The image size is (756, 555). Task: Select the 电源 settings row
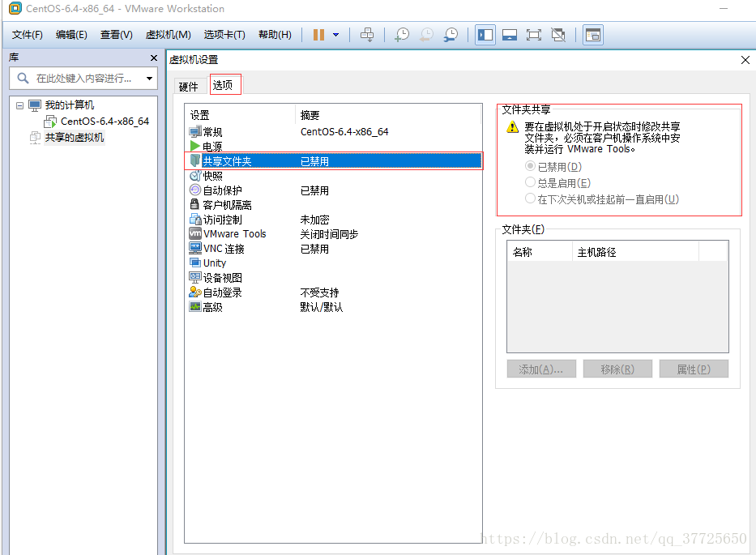333,146
